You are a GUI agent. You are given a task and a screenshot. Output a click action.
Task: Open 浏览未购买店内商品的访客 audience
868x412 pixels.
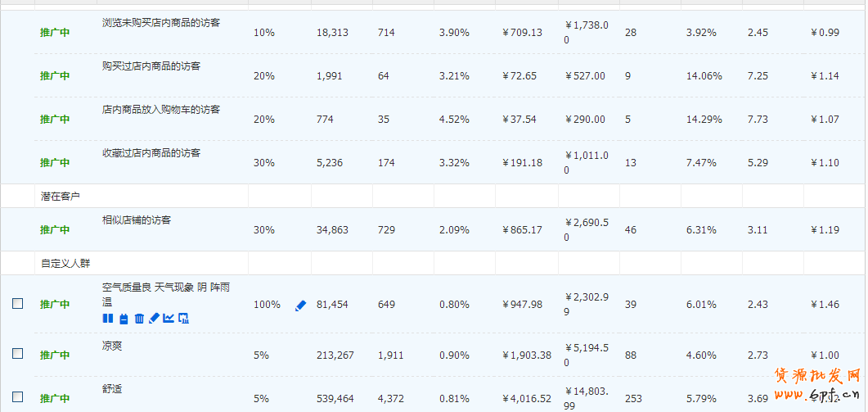point(161,23)
